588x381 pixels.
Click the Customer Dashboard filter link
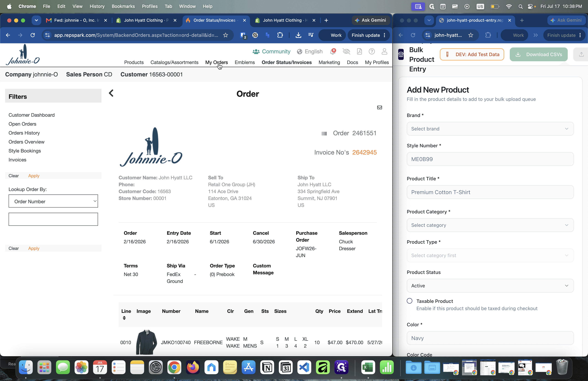pyautogui.click(x=32, y=115)
